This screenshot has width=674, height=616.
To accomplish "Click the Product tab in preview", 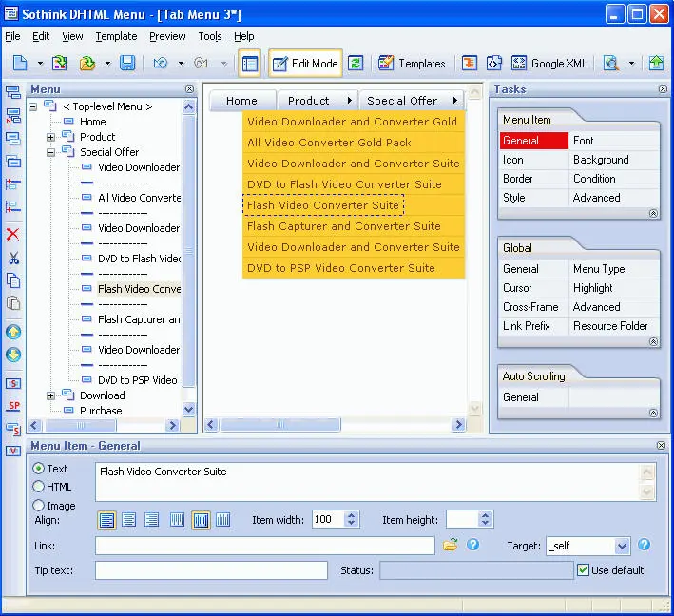I will coord(318,101).
